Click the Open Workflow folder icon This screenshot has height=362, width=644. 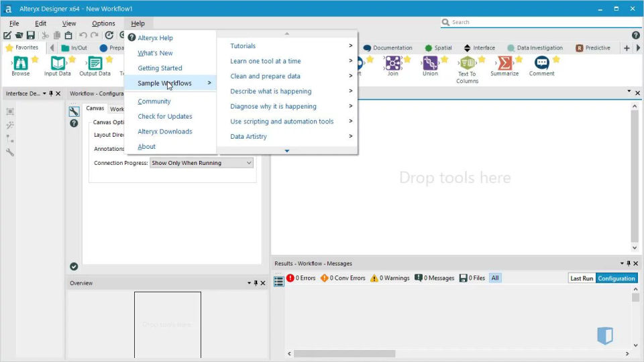pyautogui.click(x=19, y=36)
